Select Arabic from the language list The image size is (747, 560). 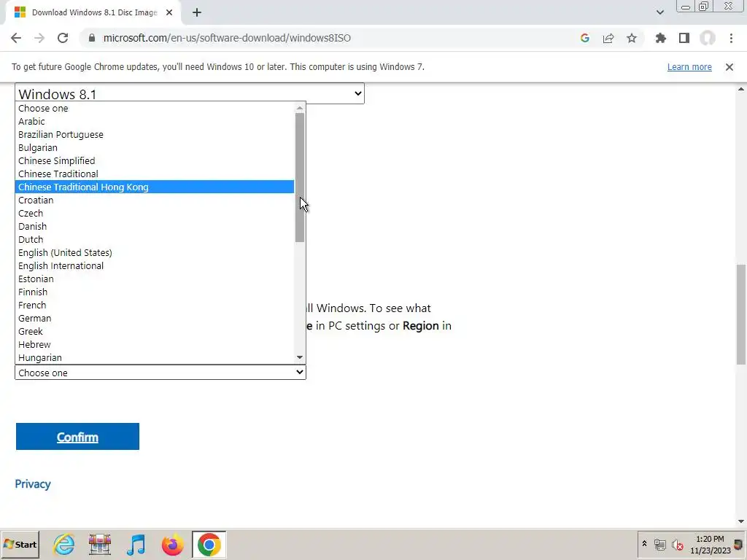(x=155, y=122)
